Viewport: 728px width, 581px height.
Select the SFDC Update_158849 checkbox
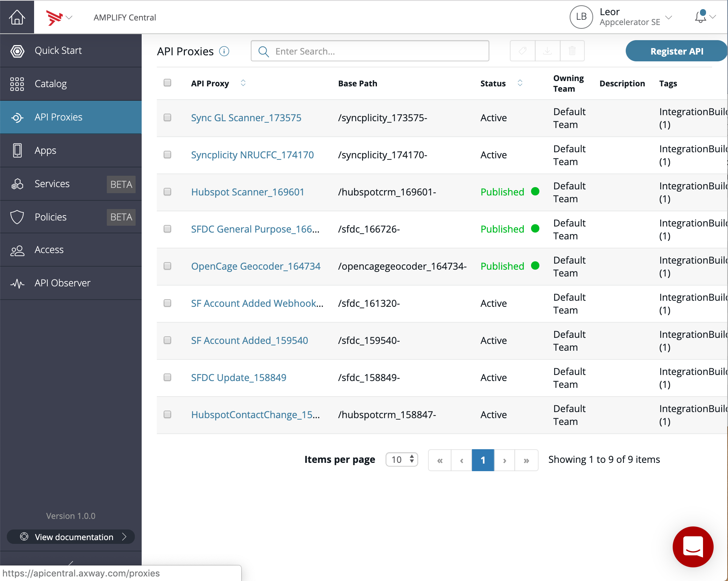click(167, 377)
